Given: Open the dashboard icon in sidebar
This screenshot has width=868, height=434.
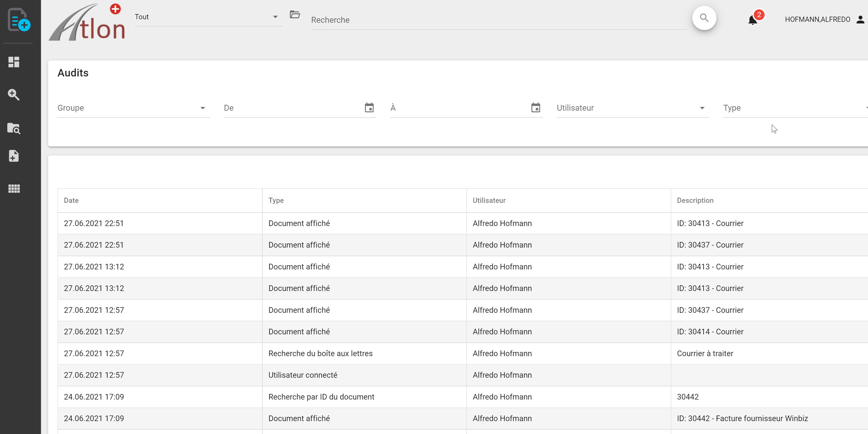Looking at the screenshot, I should 14,62.
